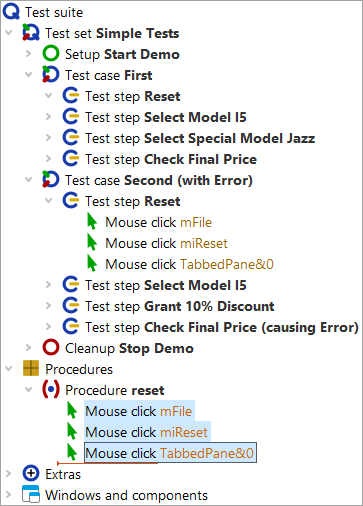Click the Test step Check Final Price icon

click(x=71, y=159)
